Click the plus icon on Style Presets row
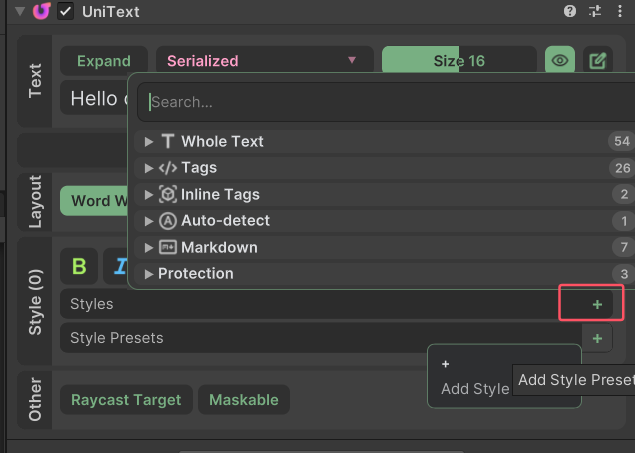 pos(597,338)
